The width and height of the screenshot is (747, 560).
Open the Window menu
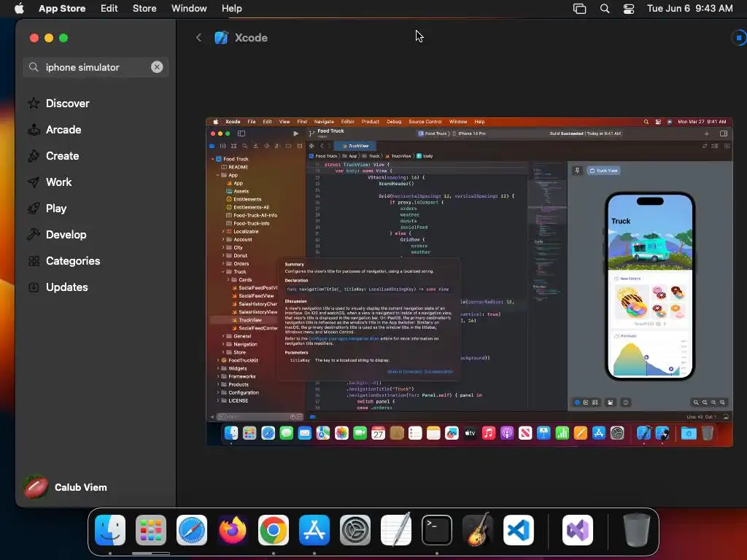pyautogui.click(x=189, y=8)
